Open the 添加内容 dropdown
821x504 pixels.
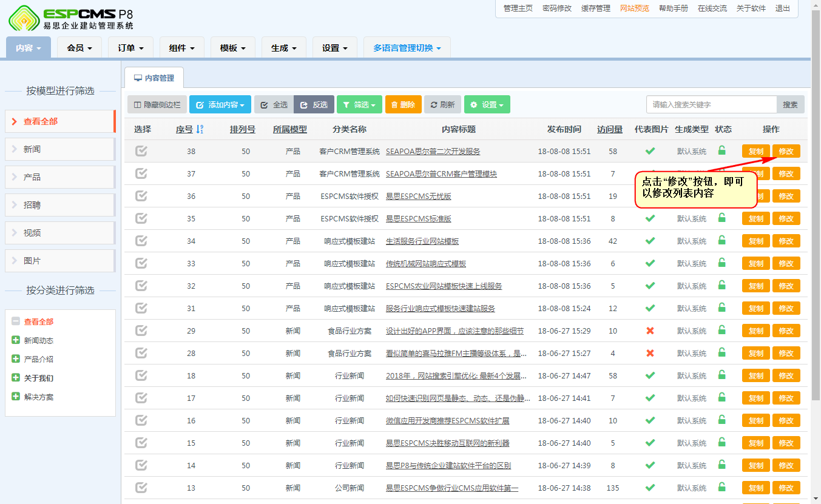[220, 104]
